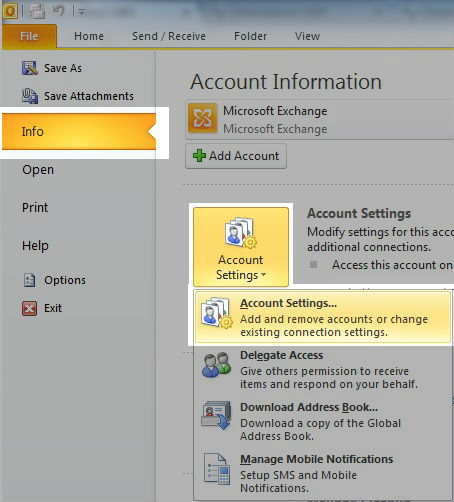The height and width of the screenshot is (502, 454).
Task: Click the Options icon in sidebar
Action: tap(29, 280)
